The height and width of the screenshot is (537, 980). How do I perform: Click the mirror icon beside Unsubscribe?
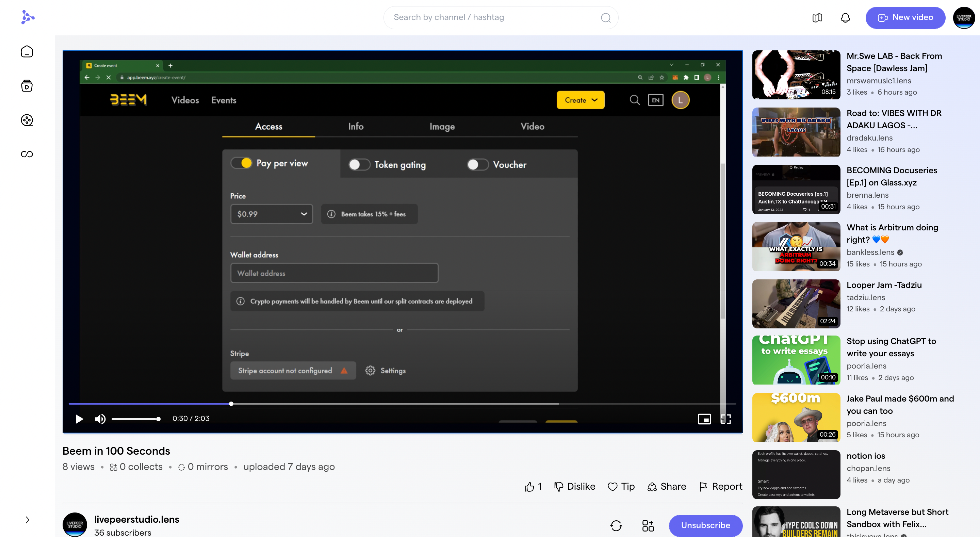click(616, 525)
